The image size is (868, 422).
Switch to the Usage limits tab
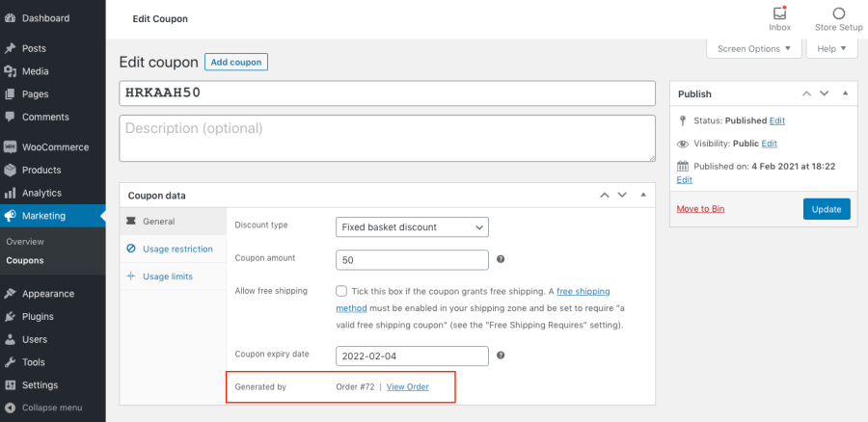167,277
